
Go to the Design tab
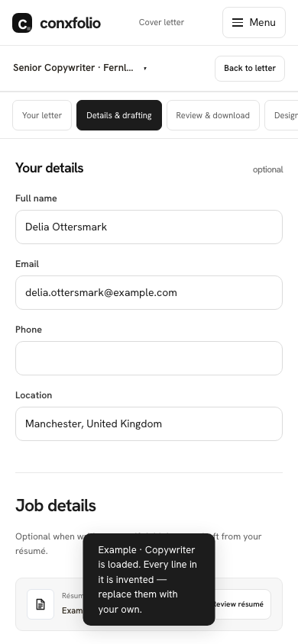(281, 115)
